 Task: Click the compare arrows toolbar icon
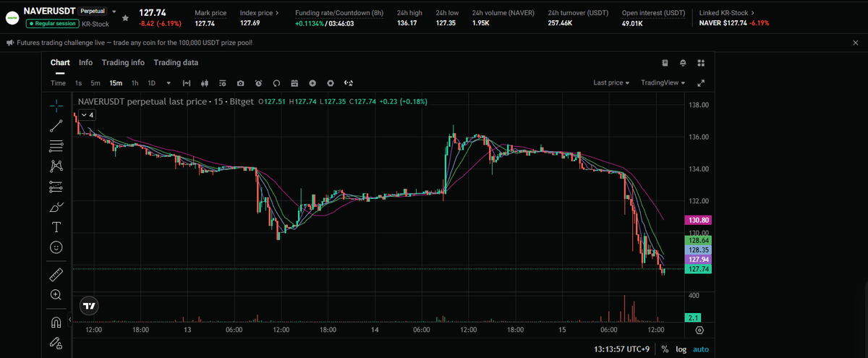tap(349, 82)
